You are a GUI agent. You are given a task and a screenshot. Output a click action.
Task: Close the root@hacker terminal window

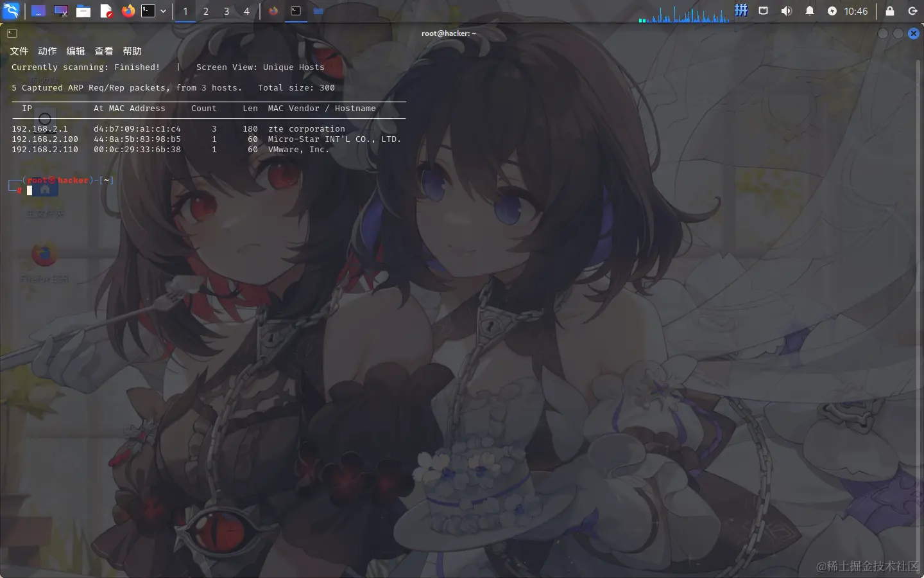(x=914, y=33)
